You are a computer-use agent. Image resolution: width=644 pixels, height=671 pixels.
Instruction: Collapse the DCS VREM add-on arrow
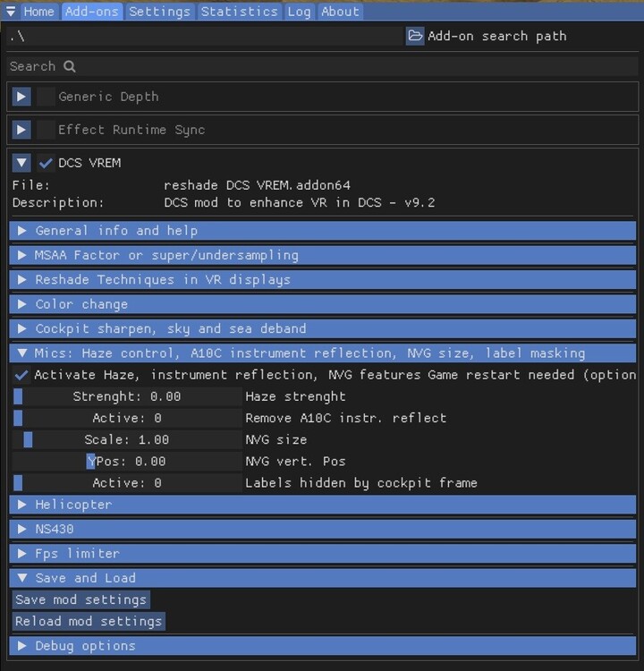(22, 163)
